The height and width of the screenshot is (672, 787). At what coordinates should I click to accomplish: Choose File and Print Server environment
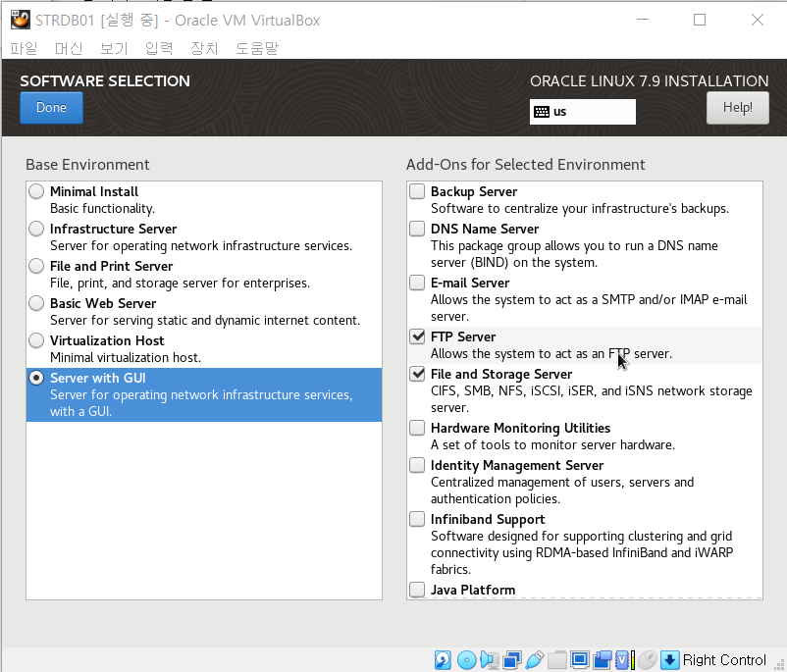pos(36,266)
